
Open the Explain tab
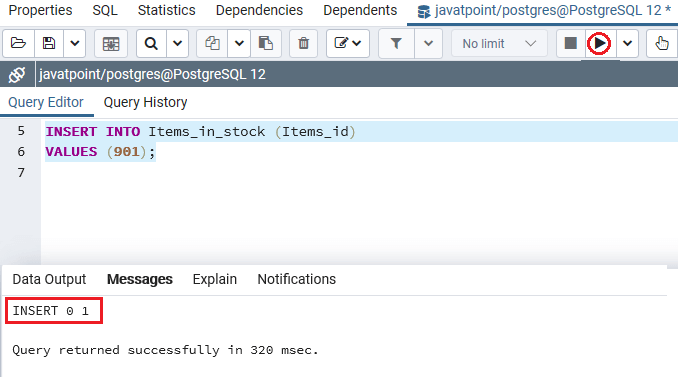214,279
